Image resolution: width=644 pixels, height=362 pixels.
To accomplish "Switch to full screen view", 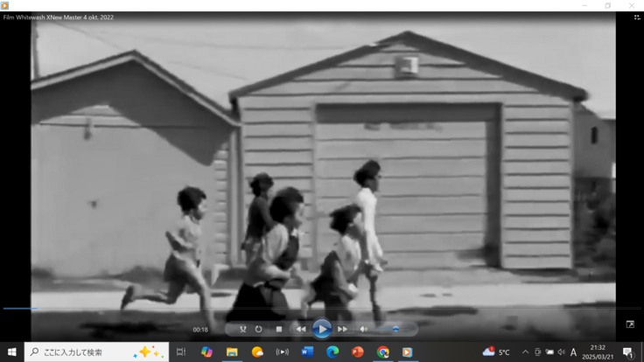I will [x=630, y=324].
